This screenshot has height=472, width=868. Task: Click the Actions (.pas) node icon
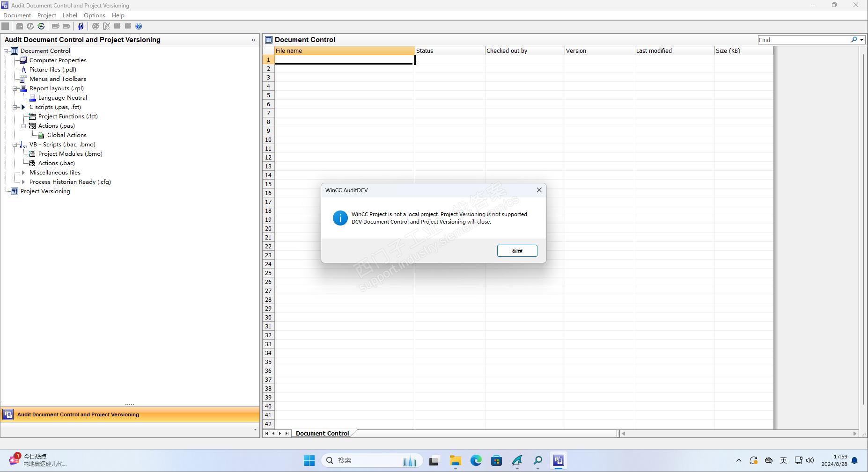32,126
